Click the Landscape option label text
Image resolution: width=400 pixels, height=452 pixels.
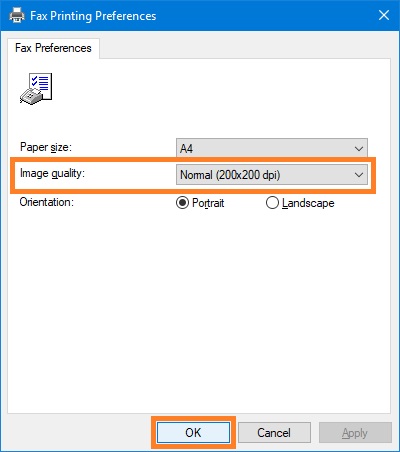(308, 203)
